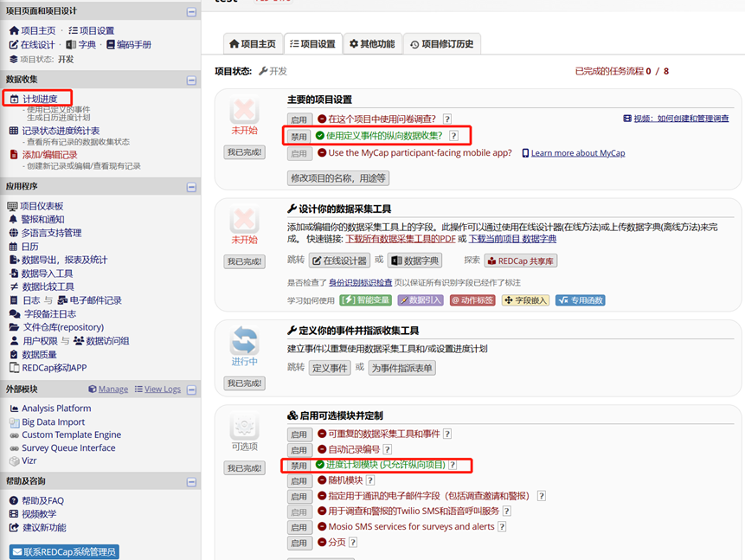Click the yellow 字段嵌入 badge
The image size is (745, 560).
pyautogui.click(x=525, y=300)
